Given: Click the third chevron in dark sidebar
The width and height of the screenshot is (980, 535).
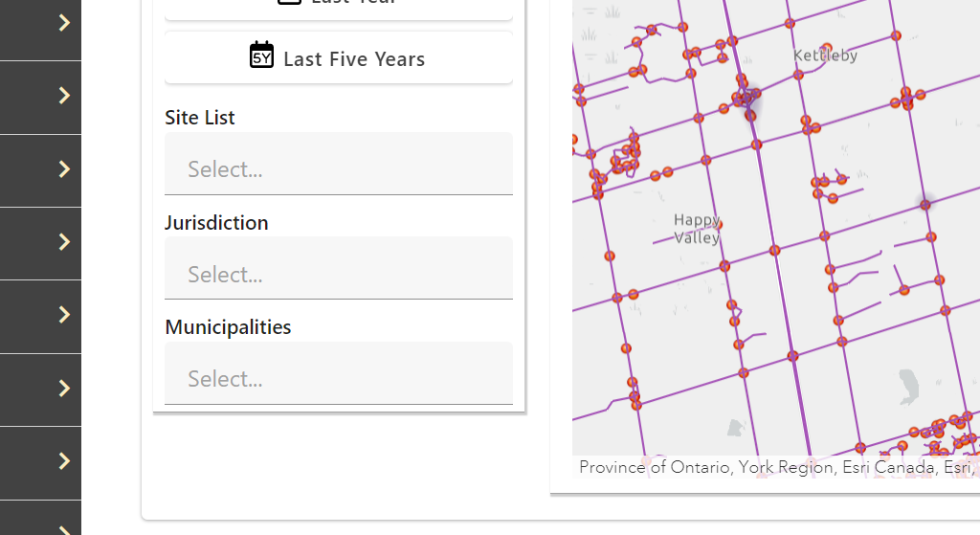Looking at the screenshot, I should point(64,169).
